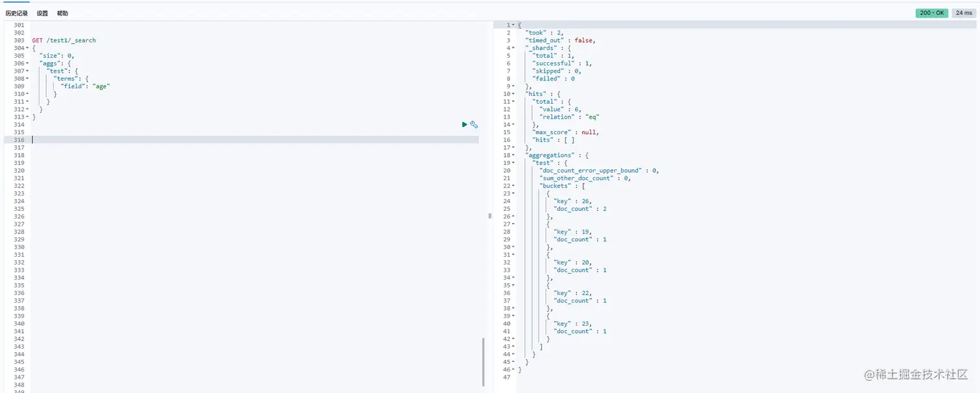This screenshot has width=980, height=393.
Task: Click the "timed_out" : false line
Action: [x=561, y=40]
